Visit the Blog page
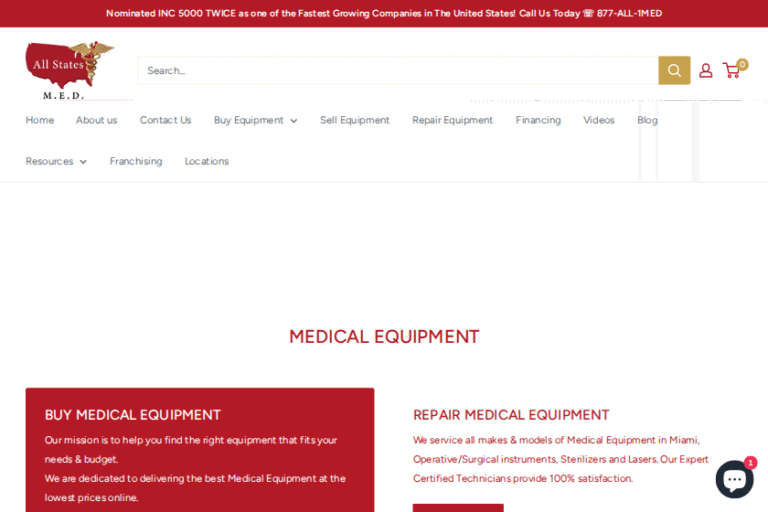 pyautogui.click(x=647, y=120)
